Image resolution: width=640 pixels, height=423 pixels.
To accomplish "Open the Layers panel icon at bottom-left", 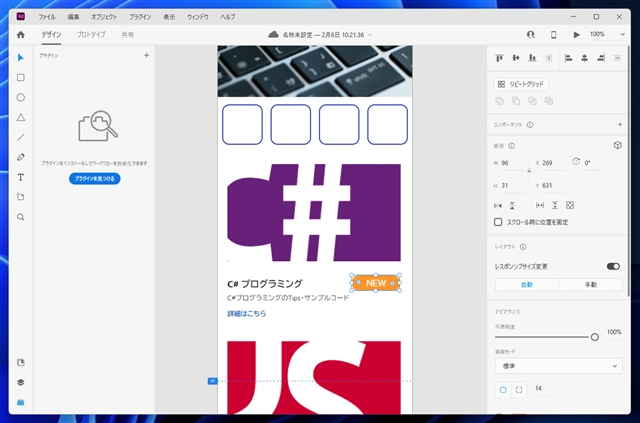I will coord(20,382).
